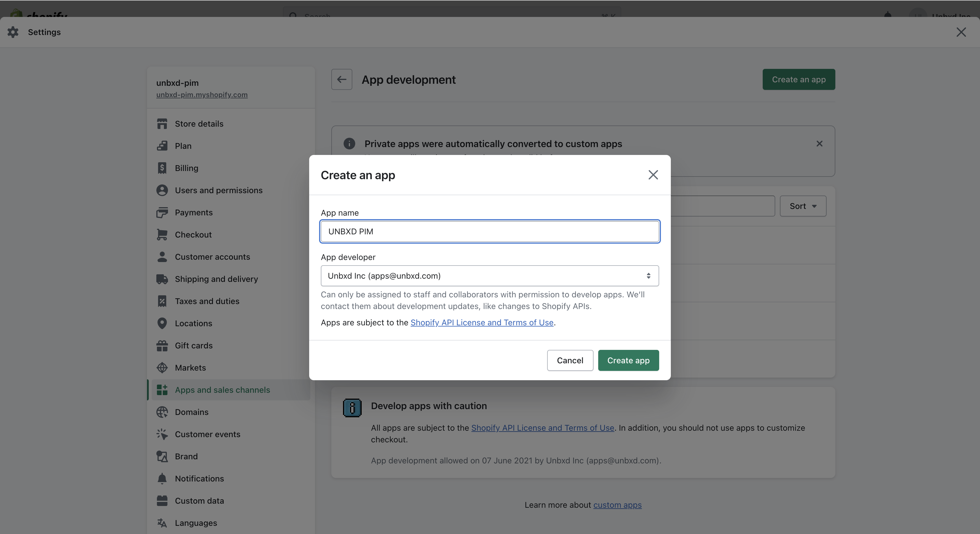Open Store details settings
The height and width of the screenshot is (534, 980).
click(x=230, y=124)
